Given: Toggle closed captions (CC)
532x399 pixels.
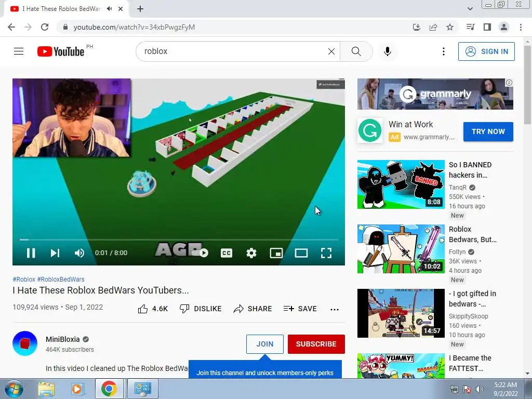Looking at the screenshot, I should (x=227, y=253).
